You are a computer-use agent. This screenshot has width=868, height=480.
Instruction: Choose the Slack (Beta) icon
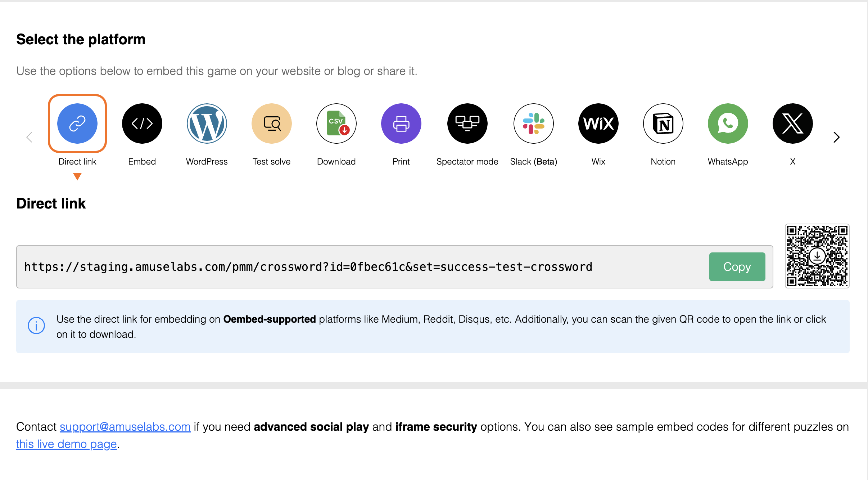(534, 124)
